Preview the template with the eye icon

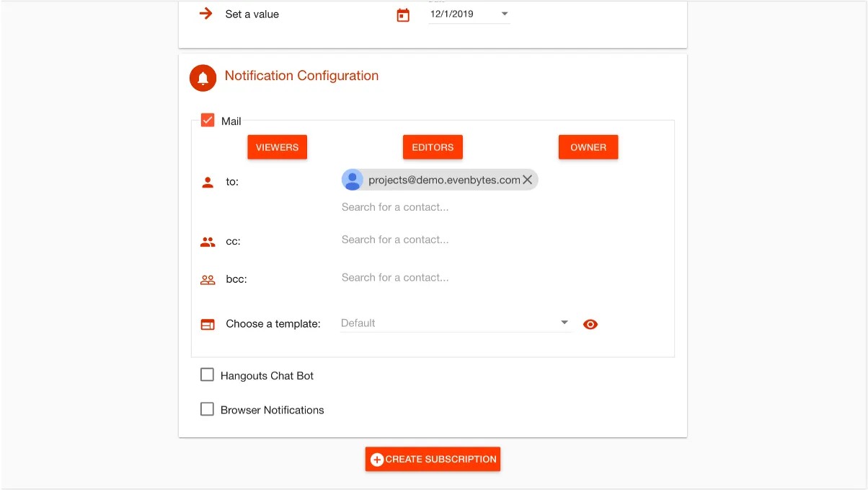pyautogui.click(x=590, y=324)
